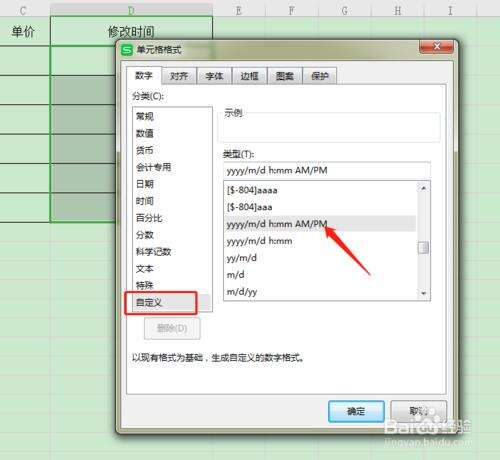The height and width of the screenshot is (460, 500).
Task: Click type list scroll down arrow
Action: pos(423,293)
